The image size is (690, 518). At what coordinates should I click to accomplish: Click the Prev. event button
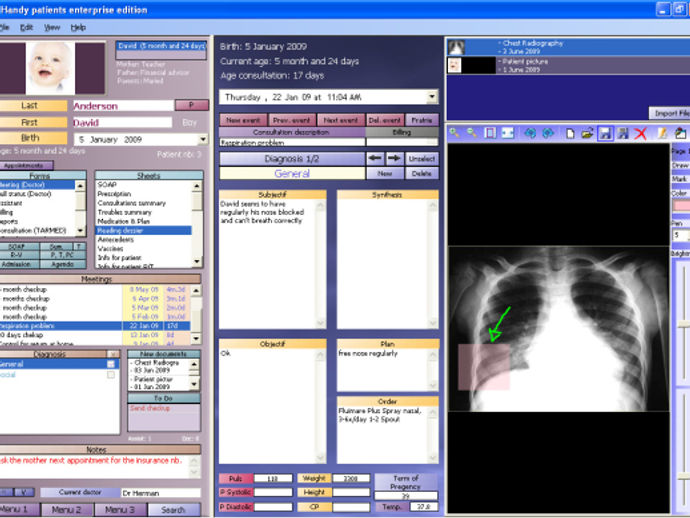[x=291, y=120]
